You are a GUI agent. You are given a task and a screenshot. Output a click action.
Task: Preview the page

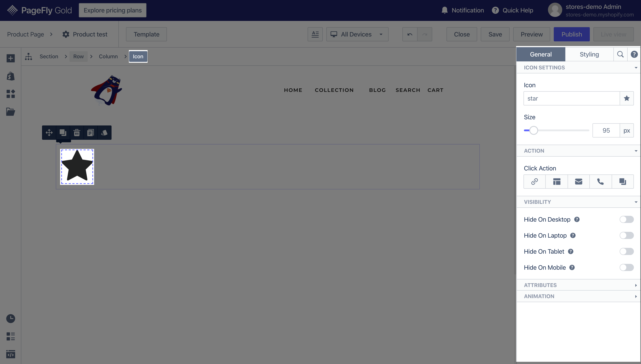coord(531,34)
